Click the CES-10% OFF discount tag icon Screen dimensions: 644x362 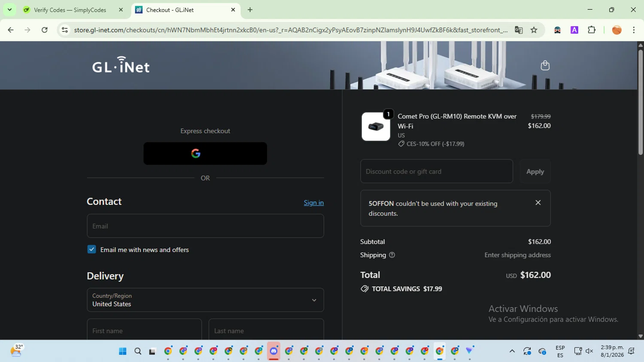401,144
